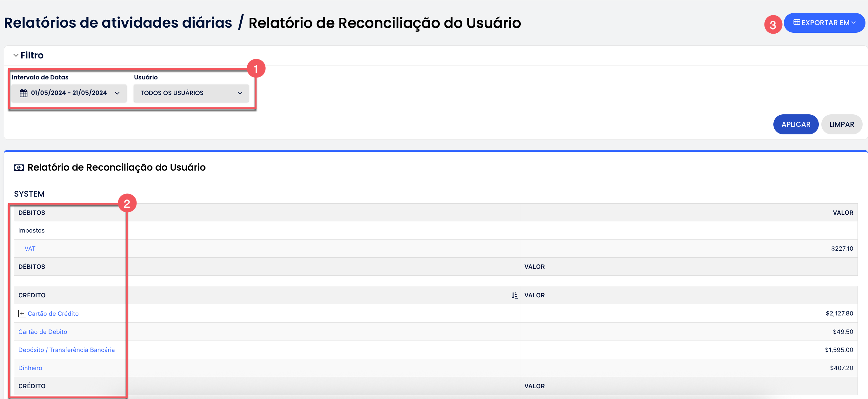Open the Cartão de Debito link
The height and width of the screenshot is (399, 868).
(43, 332)
